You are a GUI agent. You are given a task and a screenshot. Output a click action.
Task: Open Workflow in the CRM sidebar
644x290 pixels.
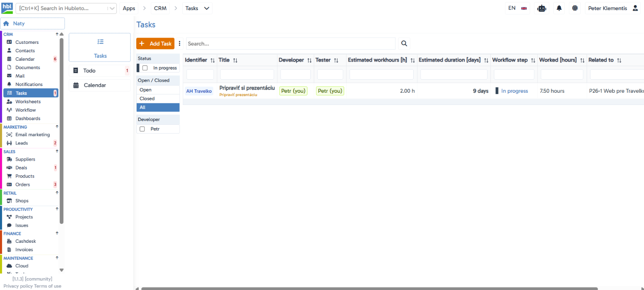(x=26, y=110)
